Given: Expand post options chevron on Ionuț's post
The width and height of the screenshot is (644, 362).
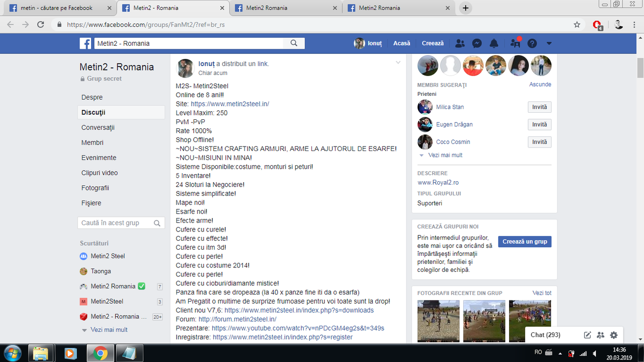Looking at the screenshot, I should (x=398, y=62).
